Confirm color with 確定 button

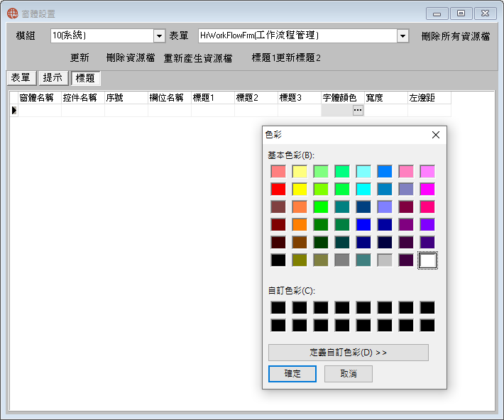(292, 374)
